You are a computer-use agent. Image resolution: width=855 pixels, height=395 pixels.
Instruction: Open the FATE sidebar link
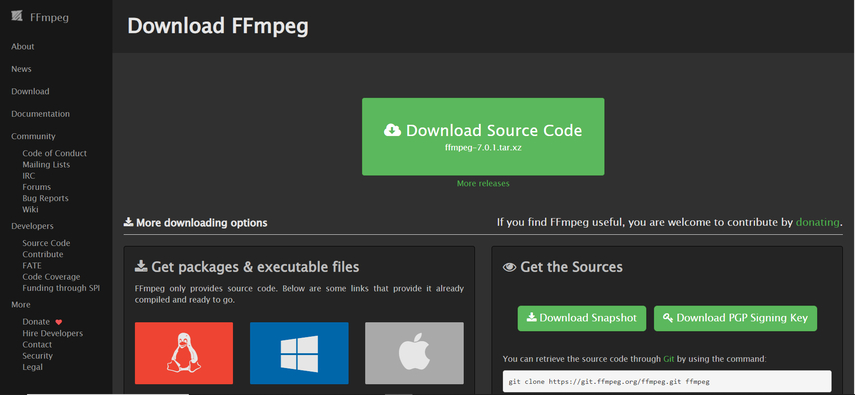pyautogui.click(x=32, y=266)
